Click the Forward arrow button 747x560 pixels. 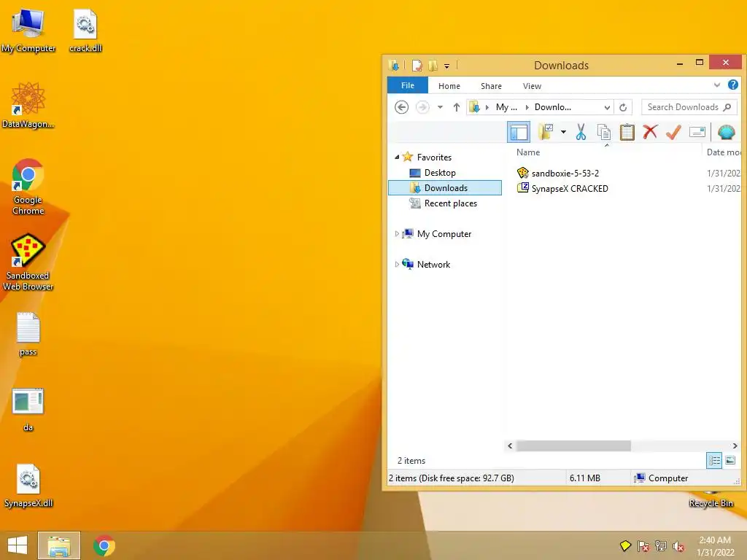coord(422,107)
